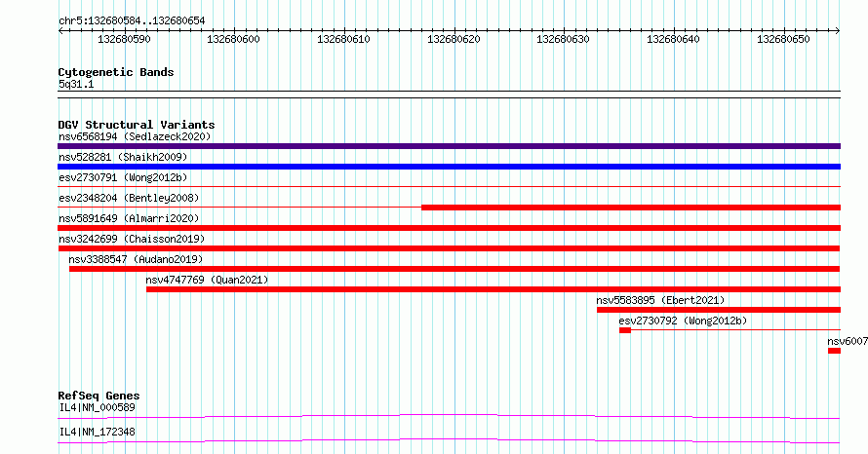The height and width of the screenshot is (454, 868).
Task: Open variant esv2730791 (Wong2012b) label
Action: pyautogui.click(x=123, y=177)
